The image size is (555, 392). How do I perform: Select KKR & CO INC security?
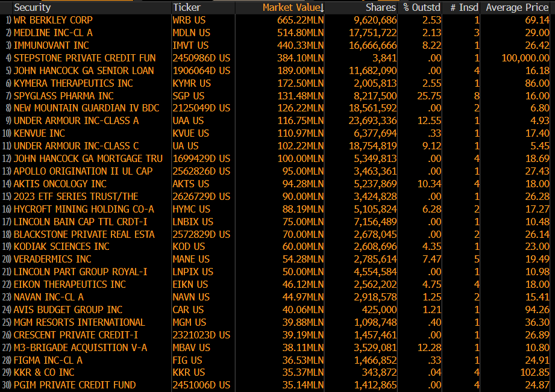click(x=44, y=373)
